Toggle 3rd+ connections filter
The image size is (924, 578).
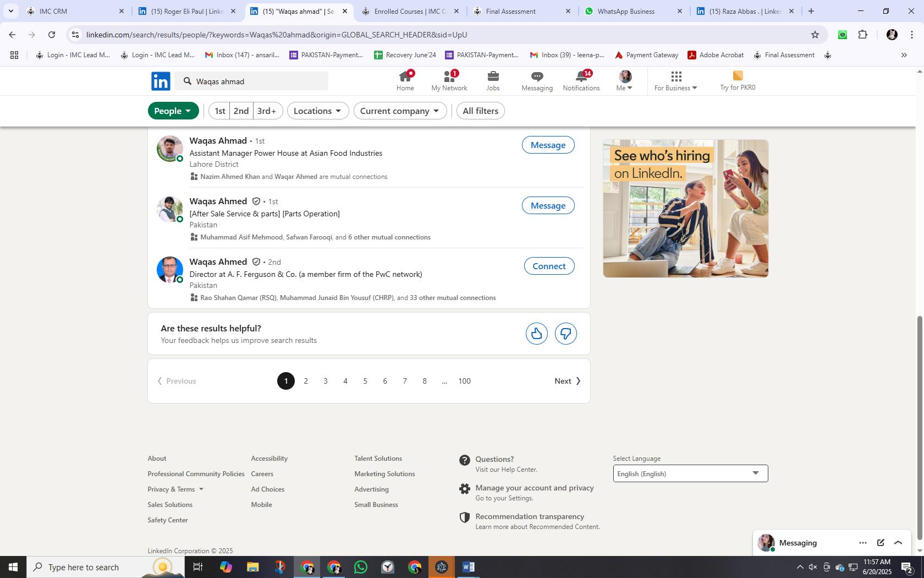coord(267,111)
